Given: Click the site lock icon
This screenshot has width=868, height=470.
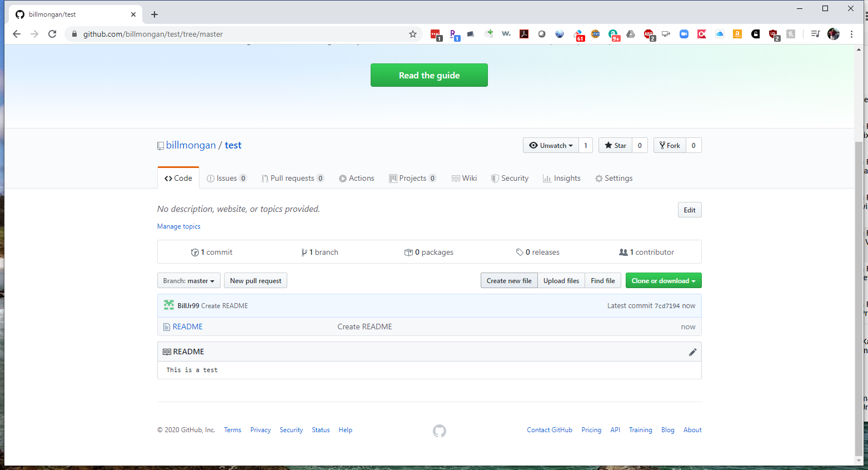Looking at the screenshot, I should pos(74,34).
